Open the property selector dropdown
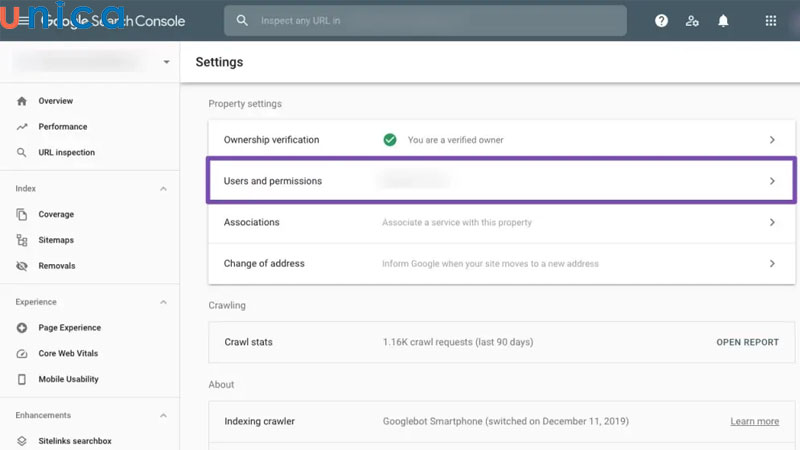The image size is (800, 450). pyautogui.click(x=166, y=62)
